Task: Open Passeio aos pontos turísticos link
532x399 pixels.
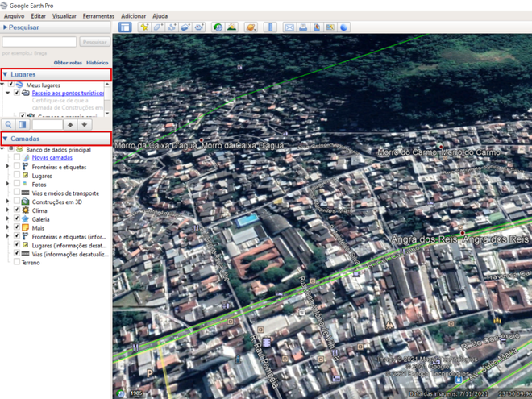Action: point(68,93)
